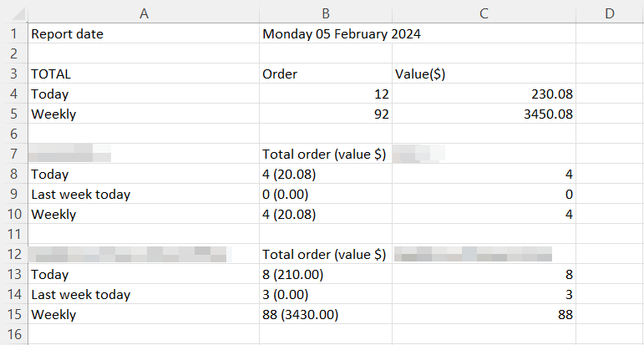Select cell showing 88 (3430.00)
644x345 pixels.
(x=326, y=315)
